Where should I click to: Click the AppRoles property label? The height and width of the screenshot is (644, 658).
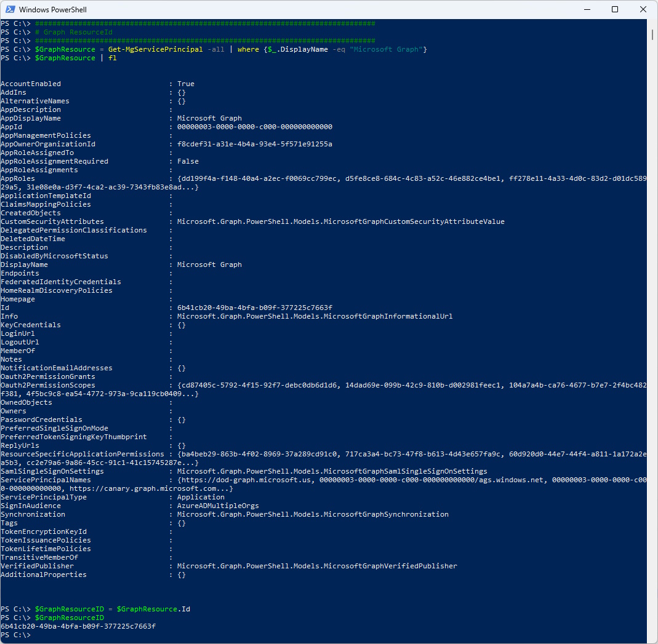(x=18, y=178)
